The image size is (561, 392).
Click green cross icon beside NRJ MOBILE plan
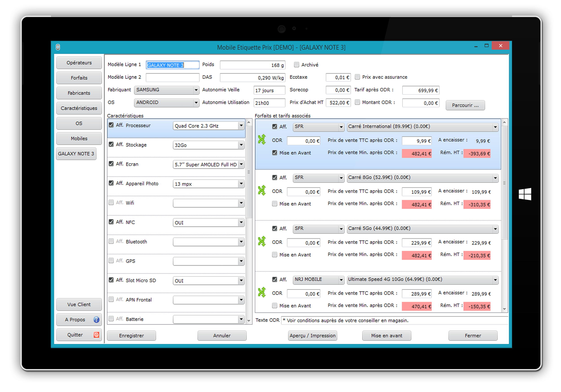point(262,292)
